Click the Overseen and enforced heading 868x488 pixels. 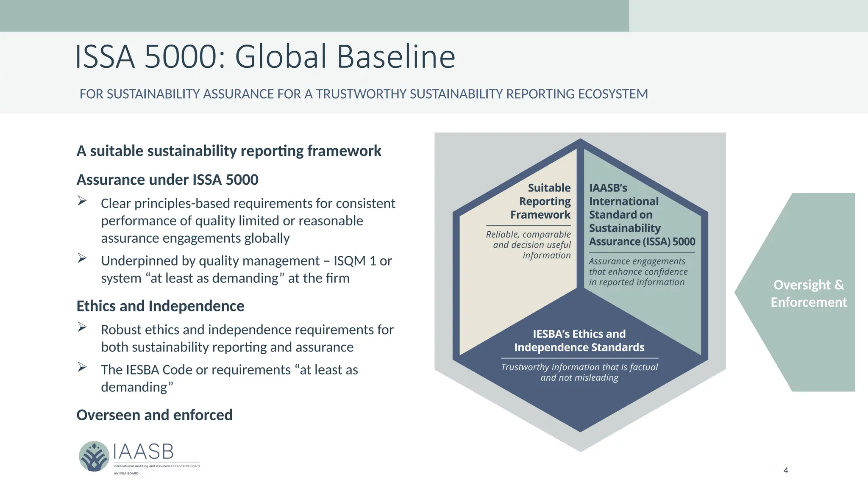154,415
